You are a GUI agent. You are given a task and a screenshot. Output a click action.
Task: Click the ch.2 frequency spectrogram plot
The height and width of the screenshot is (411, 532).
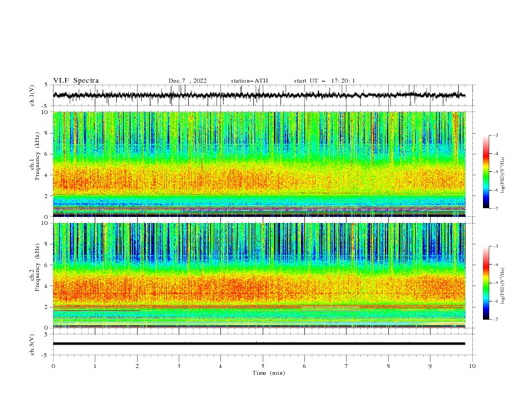259,275
